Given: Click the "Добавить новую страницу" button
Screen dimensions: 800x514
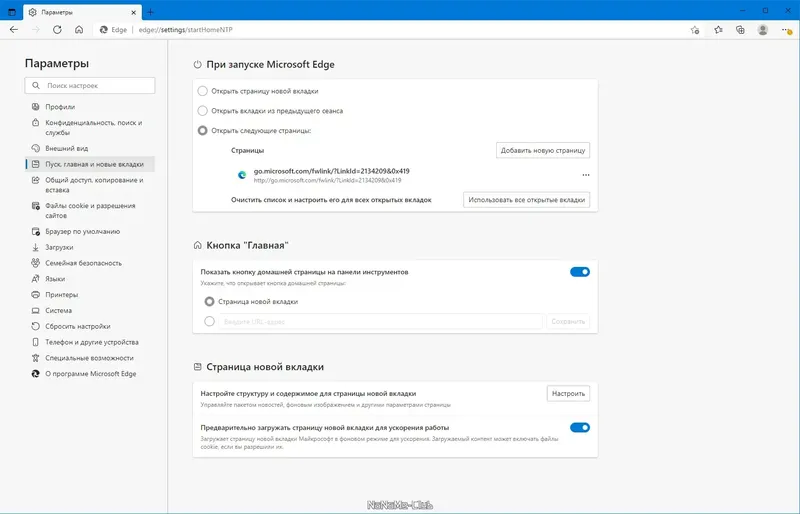Looking at the screenshot, I should (543, 150).
